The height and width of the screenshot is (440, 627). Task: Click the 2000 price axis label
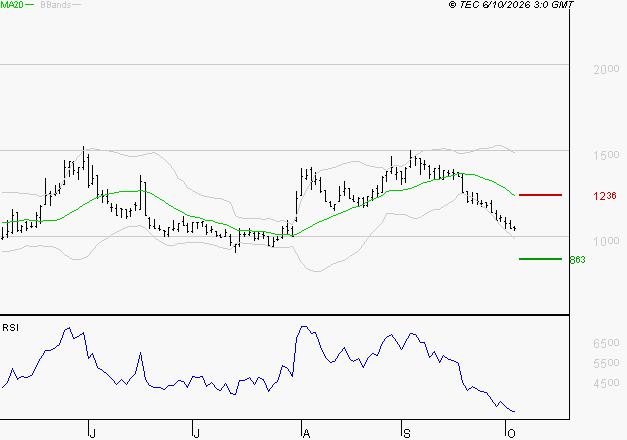click(606, 70)
